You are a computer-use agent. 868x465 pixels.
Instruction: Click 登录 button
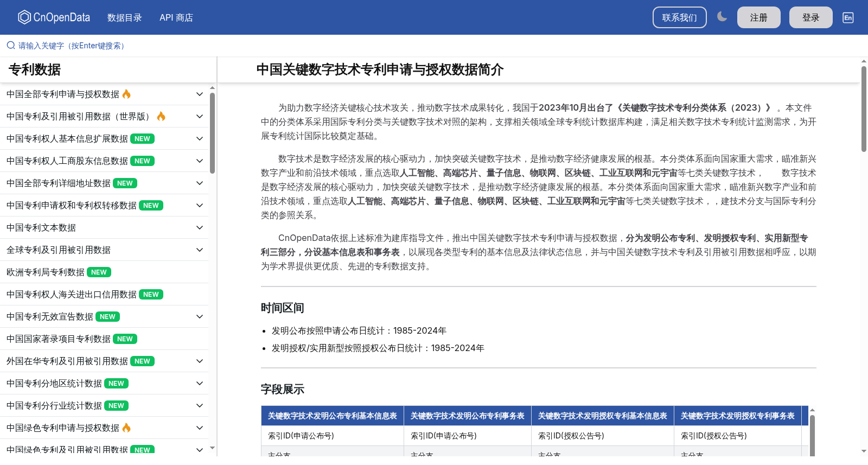[x=811, y=17]
